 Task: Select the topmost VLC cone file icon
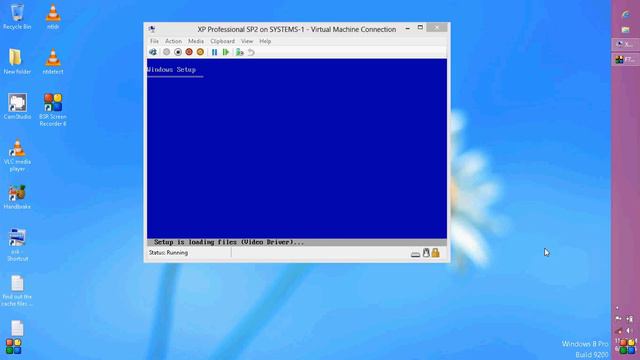tap(53, 17)
